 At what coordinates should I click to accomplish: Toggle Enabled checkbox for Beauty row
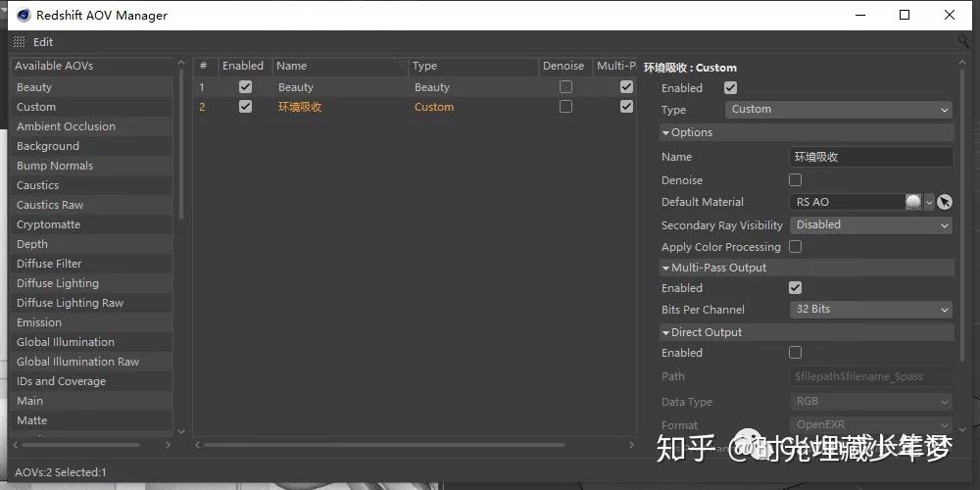pos(246,87)
